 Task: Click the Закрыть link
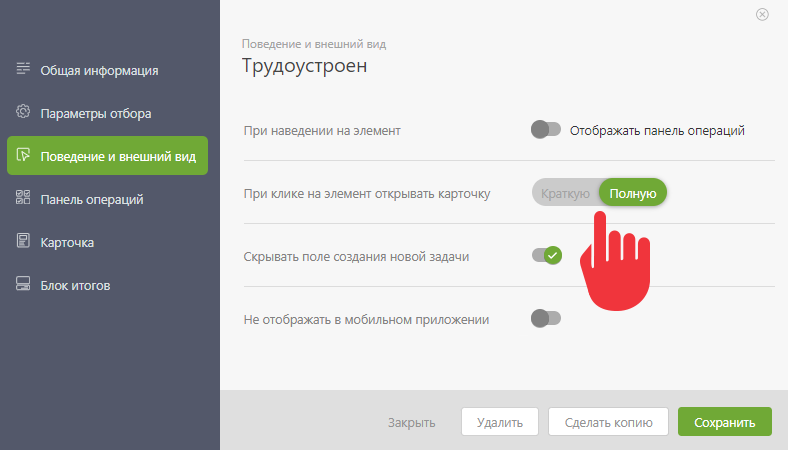point(412,422)
